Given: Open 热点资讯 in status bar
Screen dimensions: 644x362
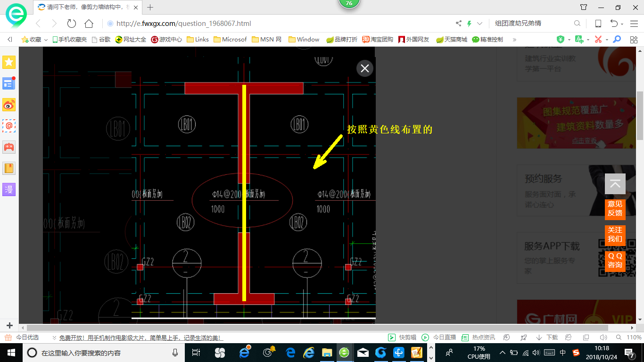Looking at the screenshot, I should [478, 337].
